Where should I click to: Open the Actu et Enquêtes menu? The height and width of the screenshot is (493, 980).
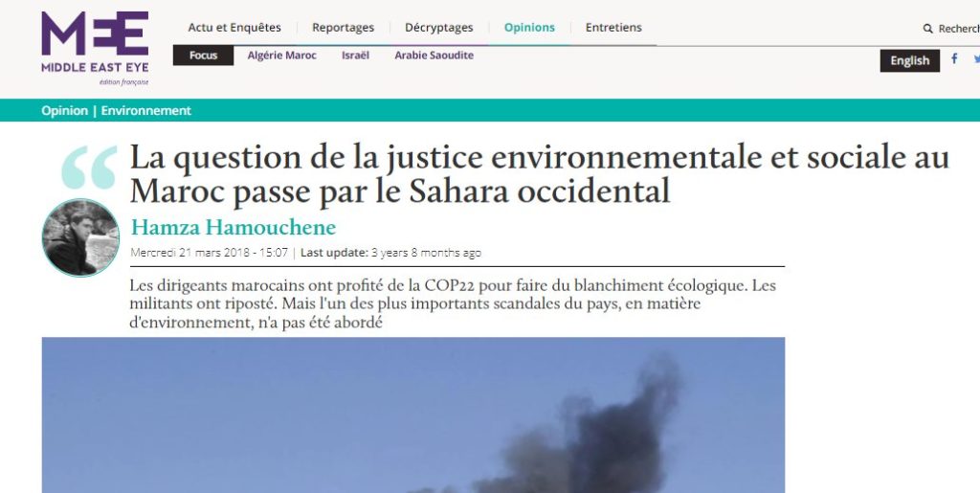pos(234,28)
